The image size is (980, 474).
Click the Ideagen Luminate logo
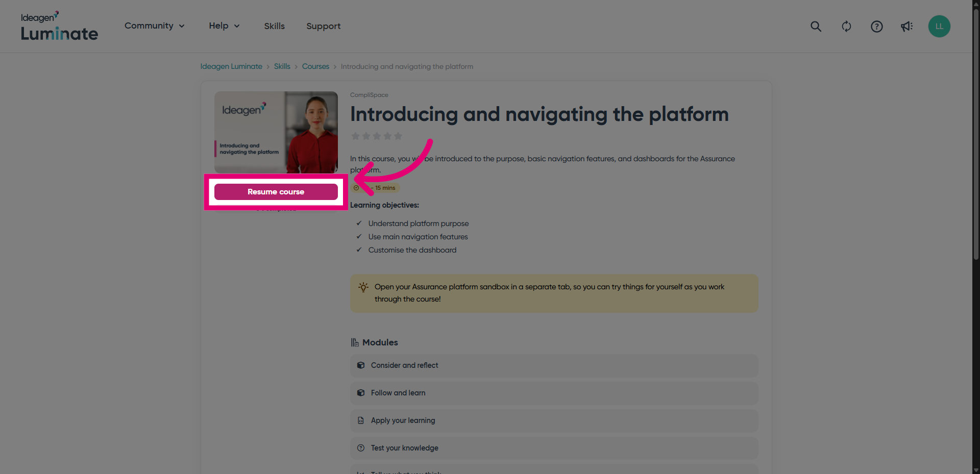click(59, 27)
